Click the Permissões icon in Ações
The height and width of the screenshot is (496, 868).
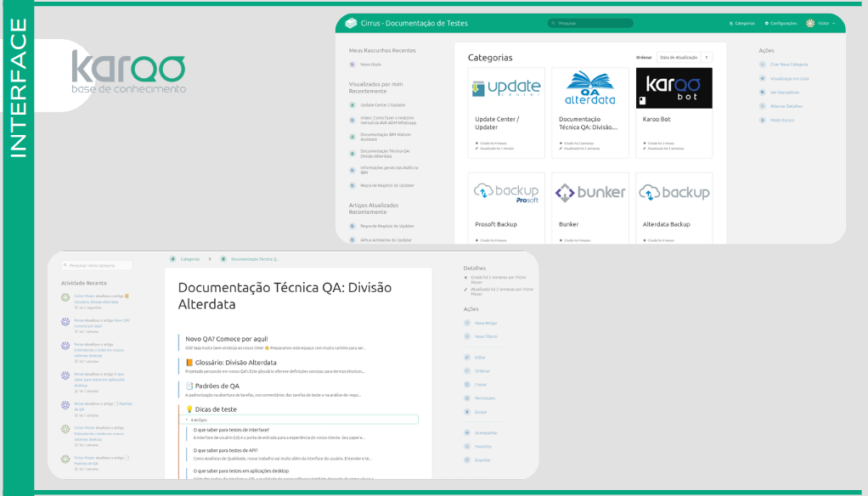[468, 397]
